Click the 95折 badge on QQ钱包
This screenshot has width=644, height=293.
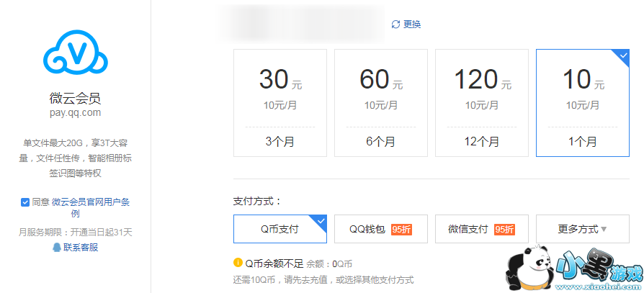(401, 230)
